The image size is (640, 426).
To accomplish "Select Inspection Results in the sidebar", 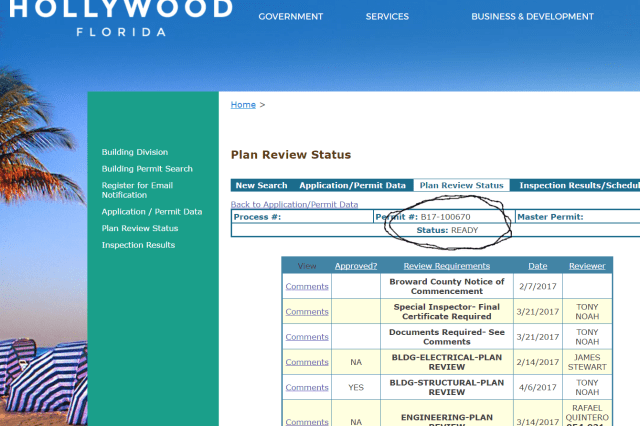I will pyautogui.click(x=138, y=245).
